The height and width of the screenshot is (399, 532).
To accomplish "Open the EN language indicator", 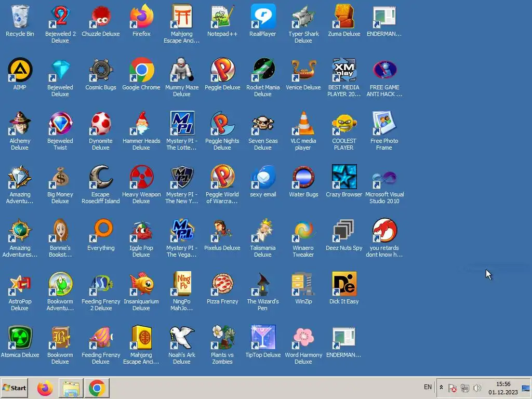I will click(x=428, y=387).
